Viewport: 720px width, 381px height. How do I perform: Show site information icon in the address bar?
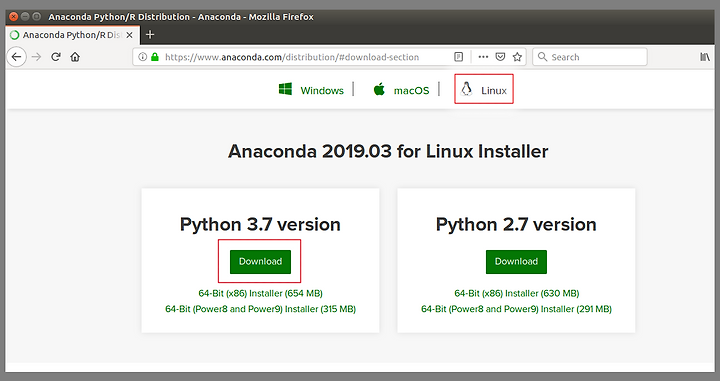click(x=142, y=57)
